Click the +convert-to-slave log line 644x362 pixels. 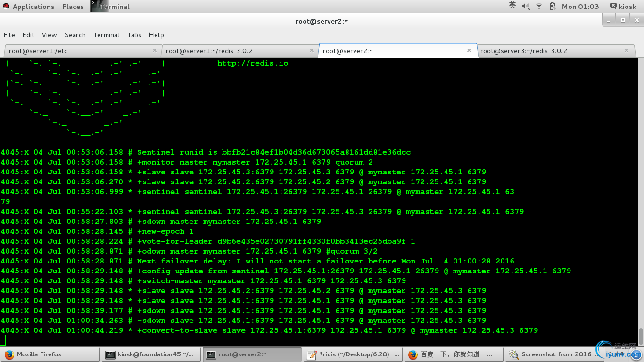click(269, 330)
